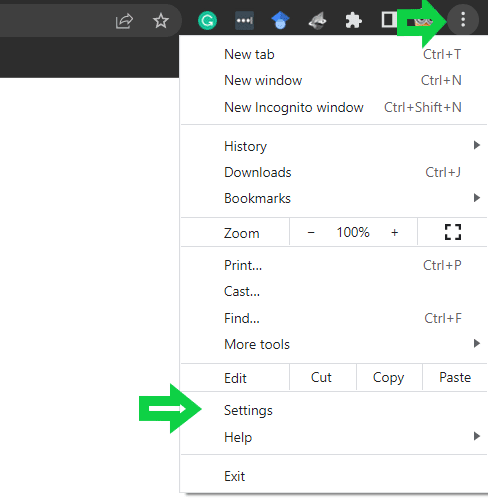Expand the More tools submenu
Viewport: 488px width, 502px height.
[x=334, y=344]
